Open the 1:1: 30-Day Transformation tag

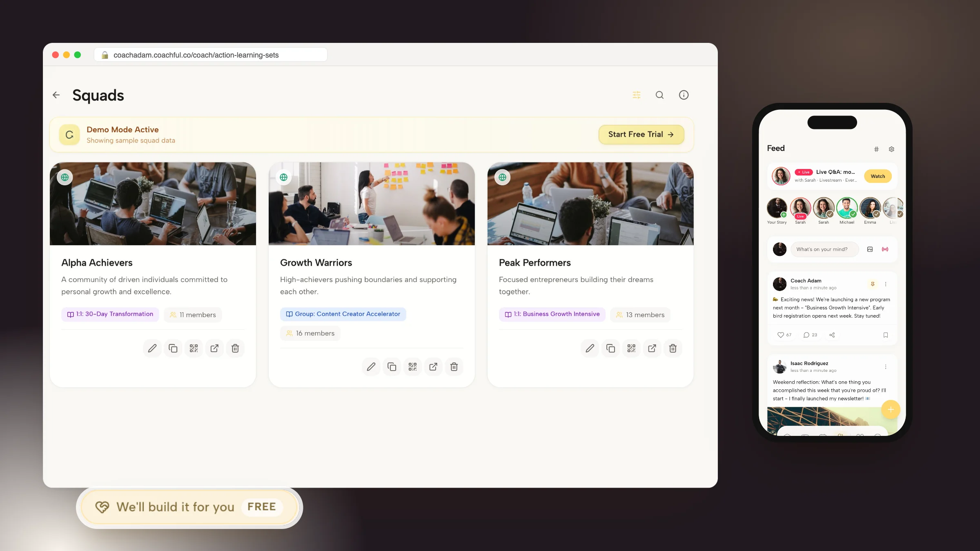110,314
